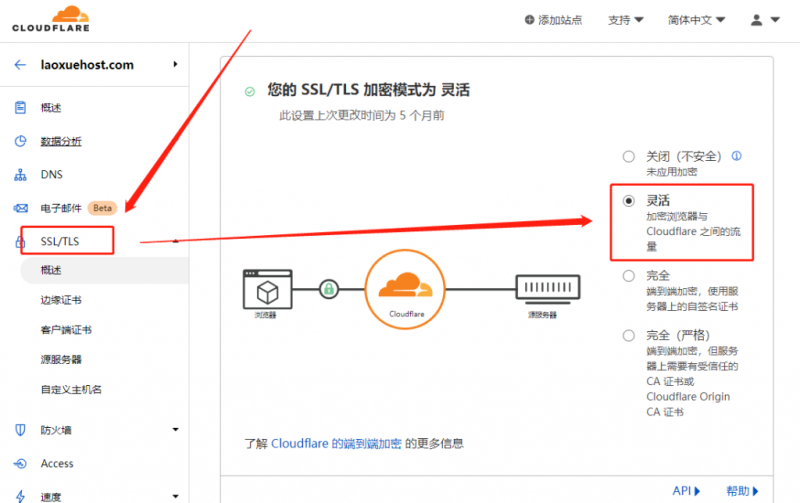Screen dimensions: 800x503
Task: Open 客户端证书 submenu item
Action: coord(66,330)
